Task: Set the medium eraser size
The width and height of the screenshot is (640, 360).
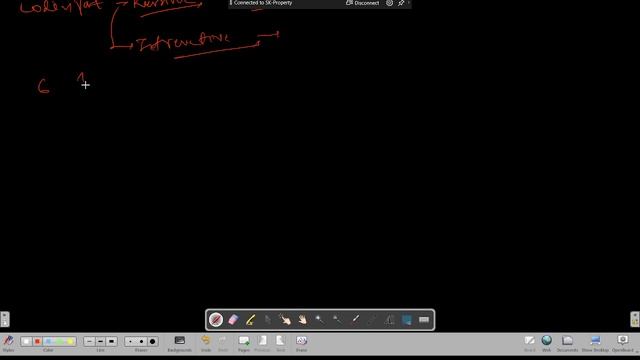Action: coord(141,341)
